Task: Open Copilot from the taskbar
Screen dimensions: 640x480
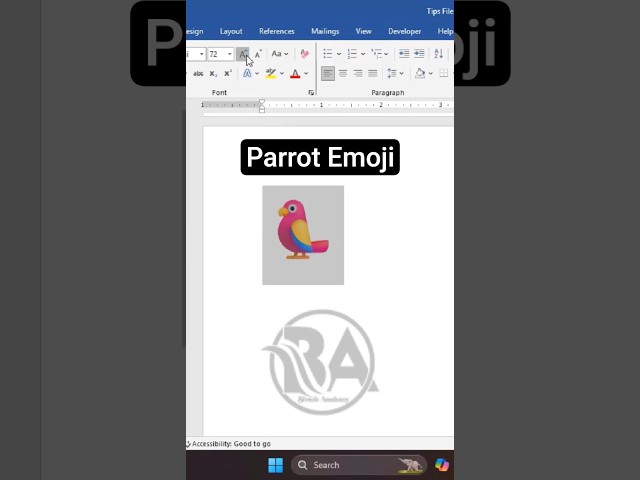Action: [x=442, y=465]
